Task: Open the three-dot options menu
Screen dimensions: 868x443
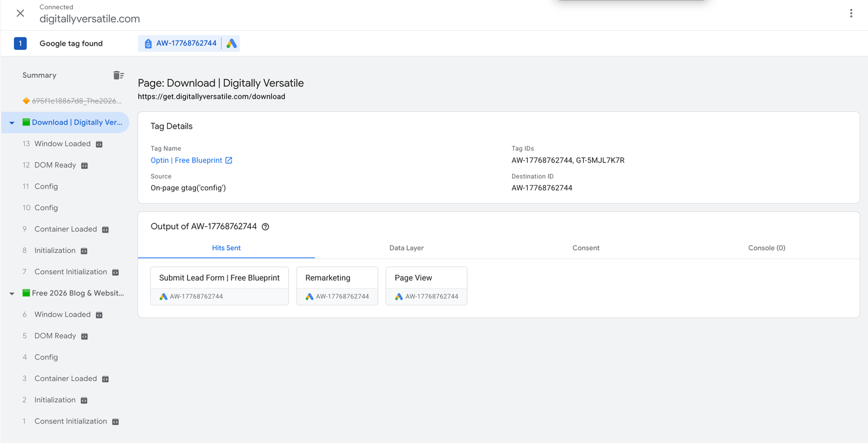Action: (x=851, y=13)
